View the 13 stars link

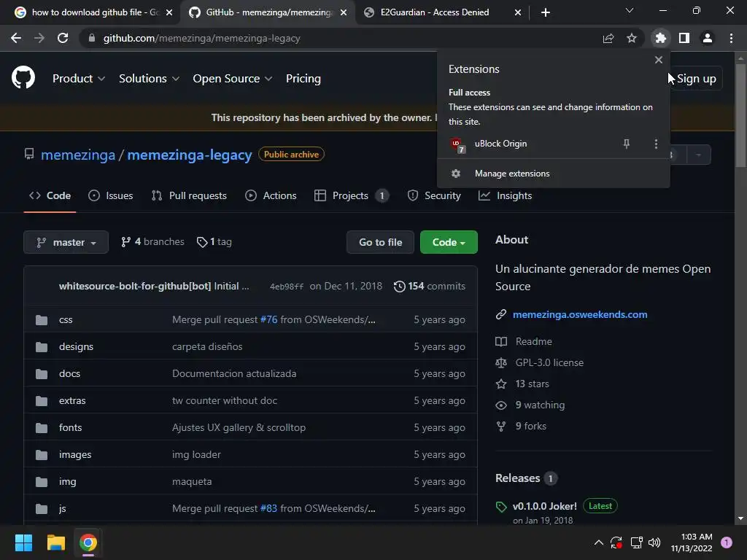pos(532,384)
